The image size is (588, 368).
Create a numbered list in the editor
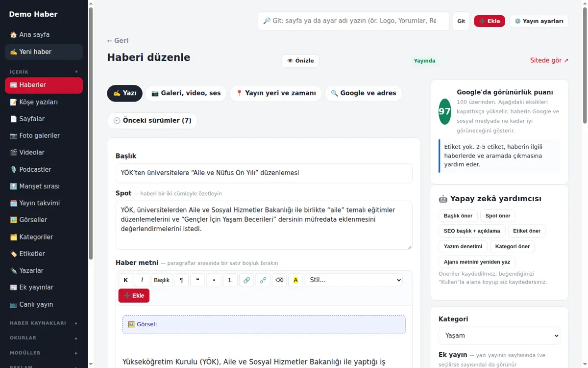tap(230, 280)
